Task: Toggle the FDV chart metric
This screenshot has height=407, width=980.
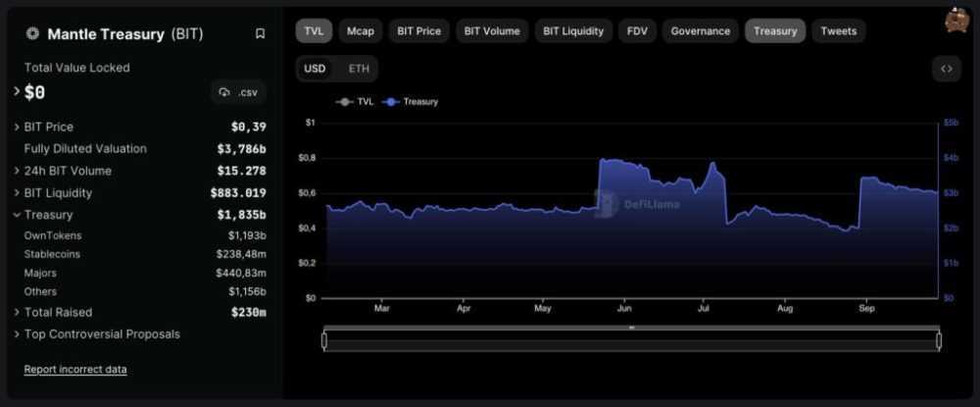Action: point(637,30)
